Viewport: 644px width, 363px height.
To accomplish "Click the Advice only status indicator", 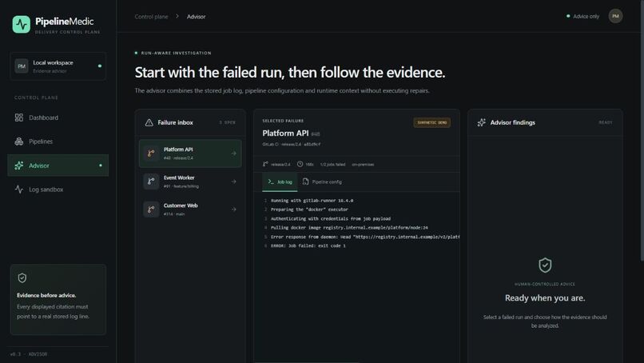I will 582,17.
